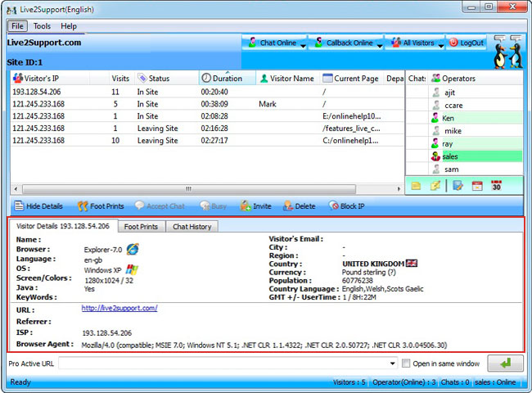Click the sales : Online status entry

tap(495, 382)
